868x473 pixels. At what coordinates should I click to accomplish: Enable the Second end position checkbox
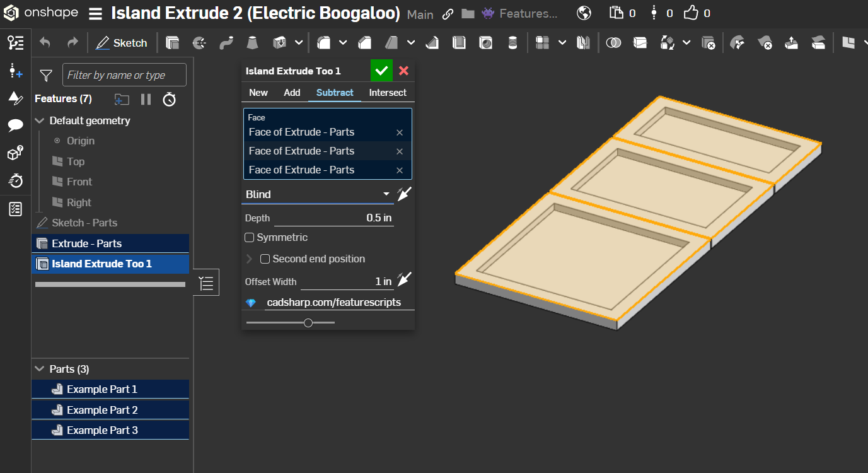click(x=265, y=259)
